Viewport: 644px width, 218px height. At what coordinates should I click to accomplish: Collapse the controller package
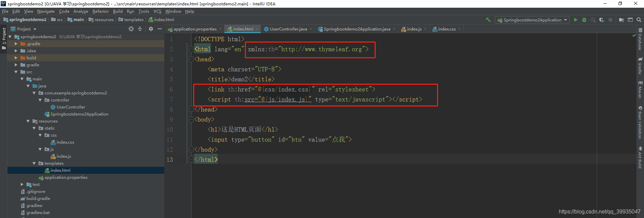tap(40, 100)
